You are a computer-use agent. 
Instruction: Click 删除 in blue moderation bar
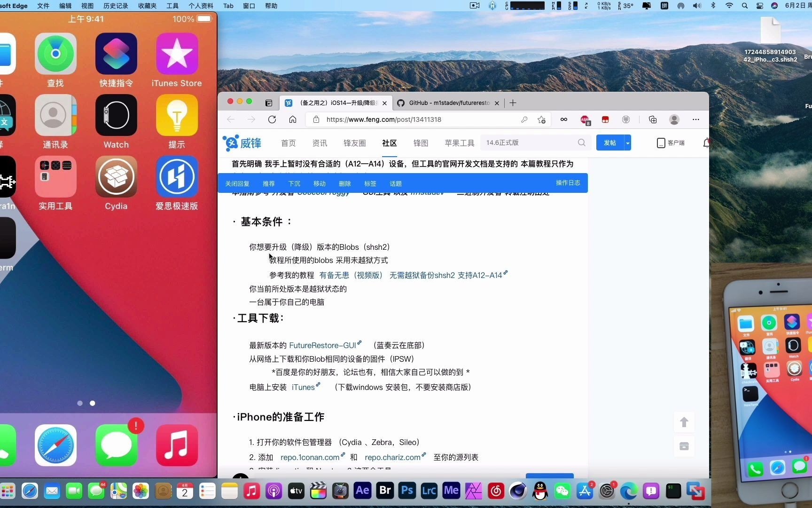click(345, 183)
